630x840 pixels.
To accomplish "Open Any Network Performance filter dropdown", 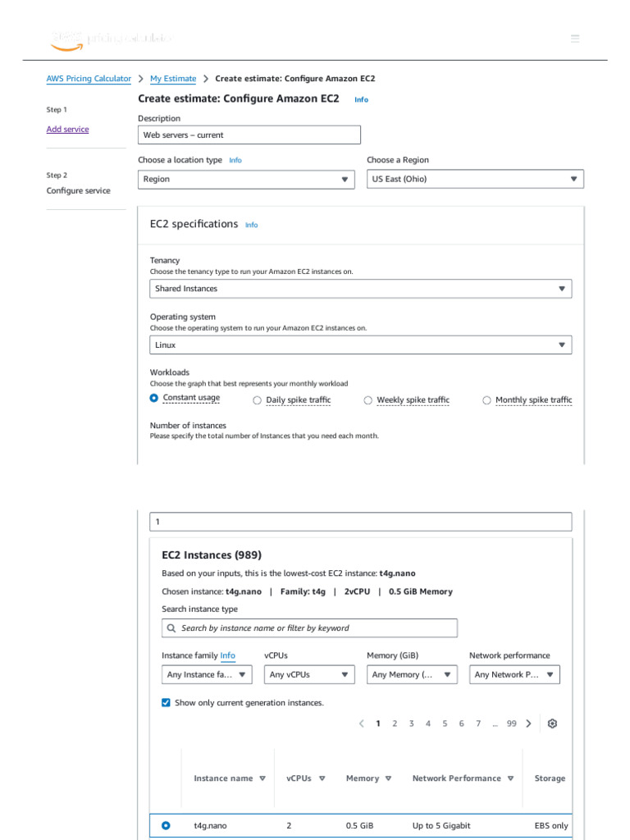I will (x=514, y=674).
